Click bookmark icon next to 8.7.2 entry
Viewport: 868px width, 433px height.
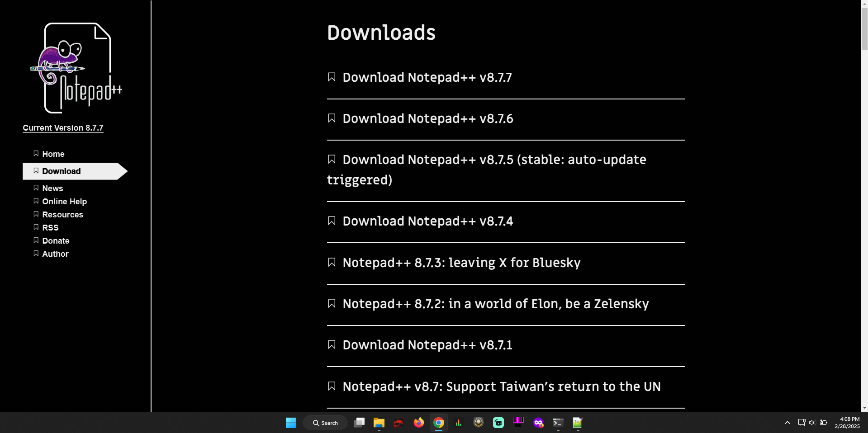[332, 304]
